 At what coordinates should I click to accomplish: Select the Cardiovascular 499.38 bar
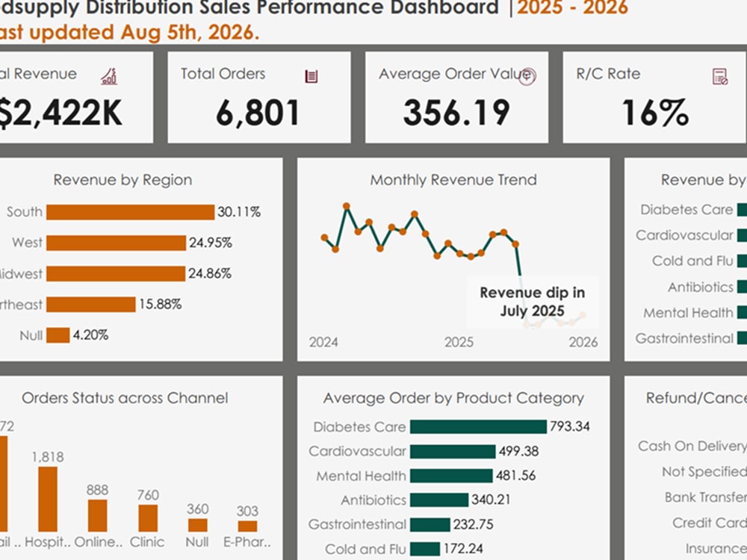pyautogui.click(x=453, y=452)
